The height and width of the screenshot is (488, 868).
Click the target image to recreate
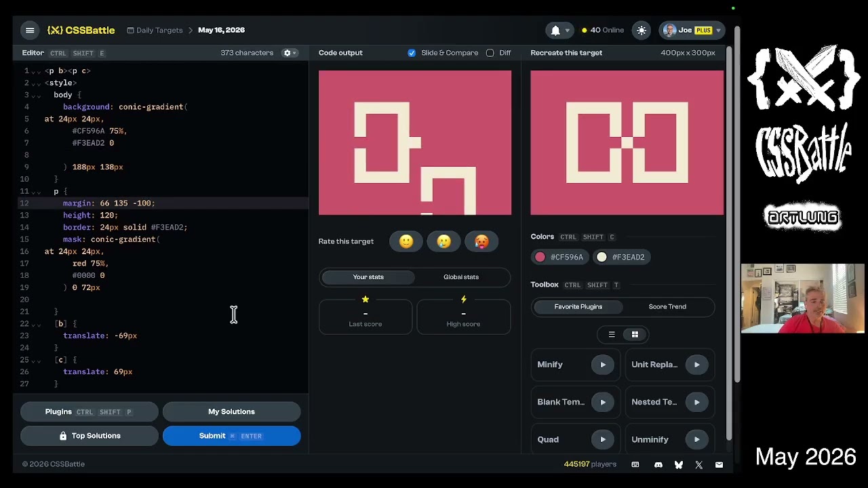[627, 142]
